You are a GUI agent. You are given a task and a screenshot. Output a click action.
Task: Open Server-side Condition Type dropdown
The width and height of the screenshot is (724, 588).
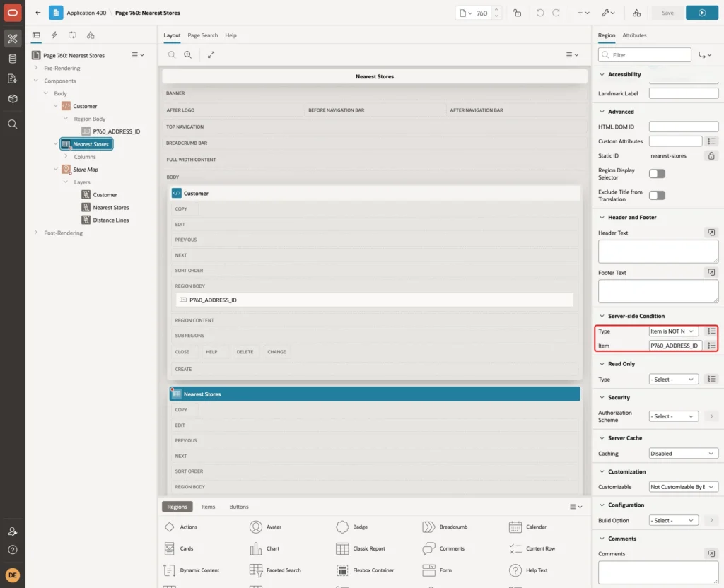coord(673,331)
